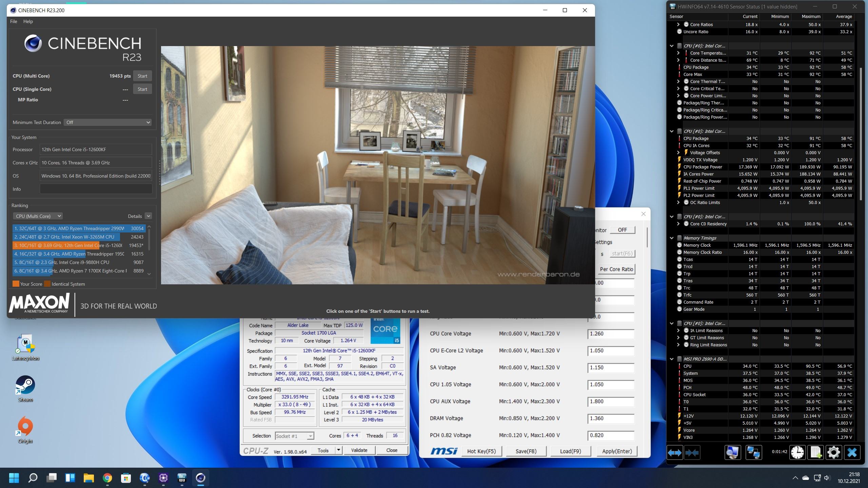This screenshot has width=868, height=488.
Task: Click network icon in system tray
Action: (817, 478)
